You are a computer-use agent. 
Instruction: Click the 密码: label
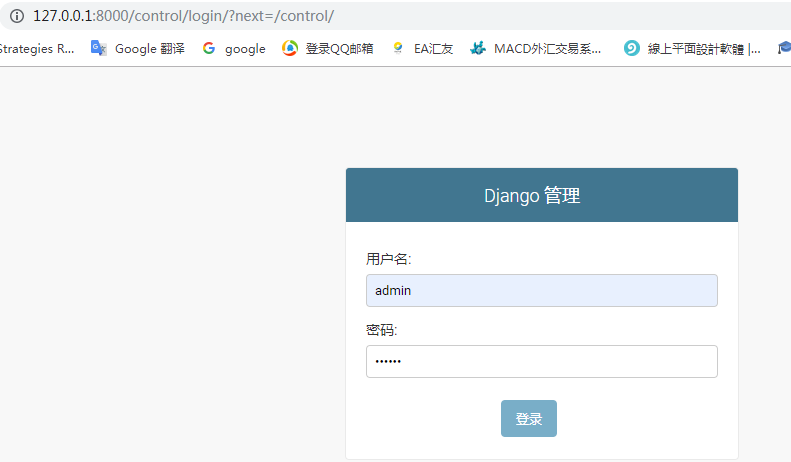point(381,330)
